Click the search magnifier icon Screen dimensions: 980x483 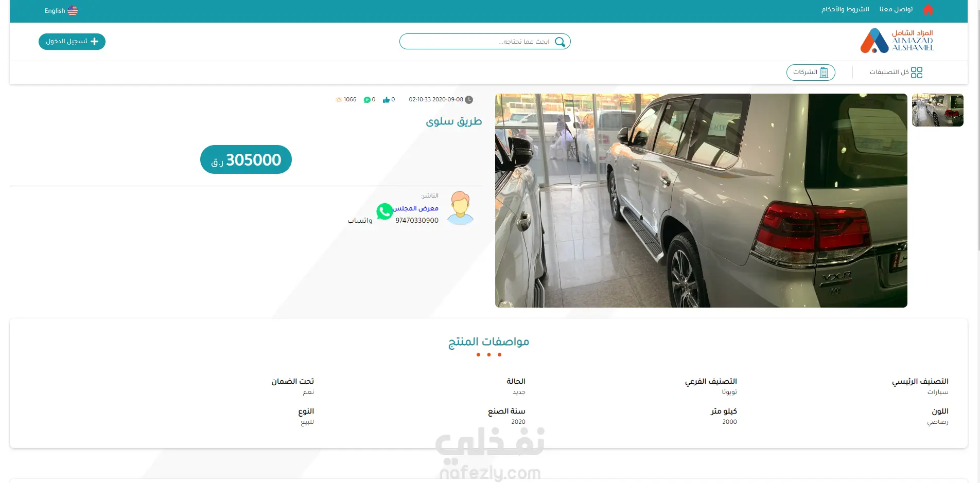560,42
